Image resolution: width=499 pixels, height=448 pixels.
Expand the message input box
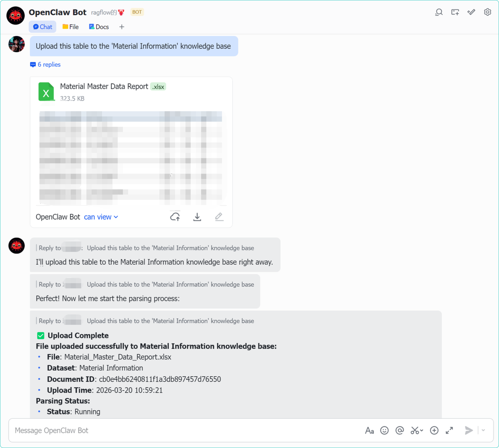449,430
